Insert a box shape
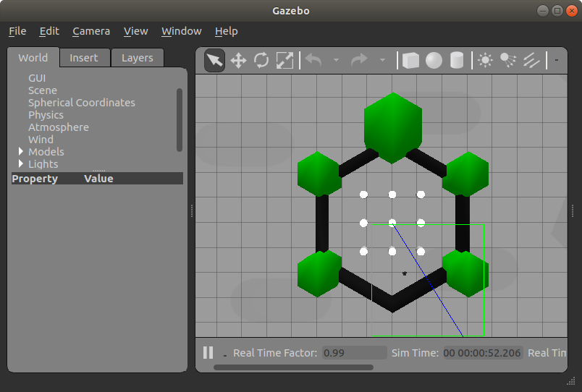 coord(410,60)
